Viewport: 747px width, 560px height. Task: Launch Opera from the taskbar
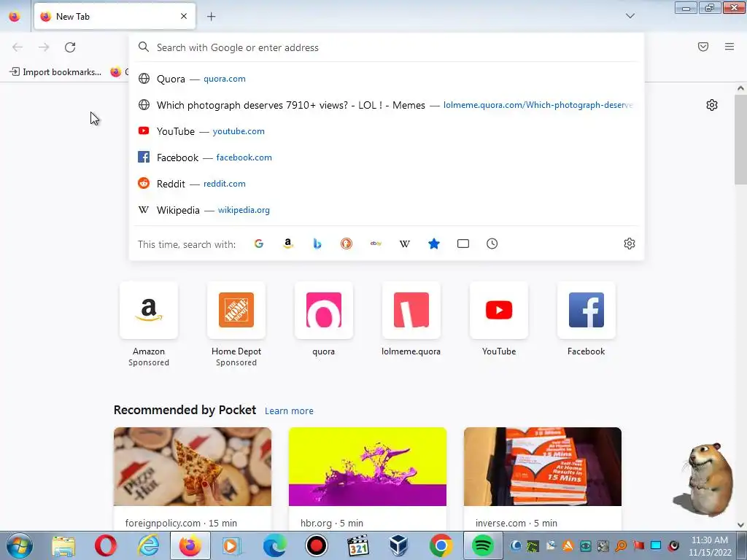106,545
